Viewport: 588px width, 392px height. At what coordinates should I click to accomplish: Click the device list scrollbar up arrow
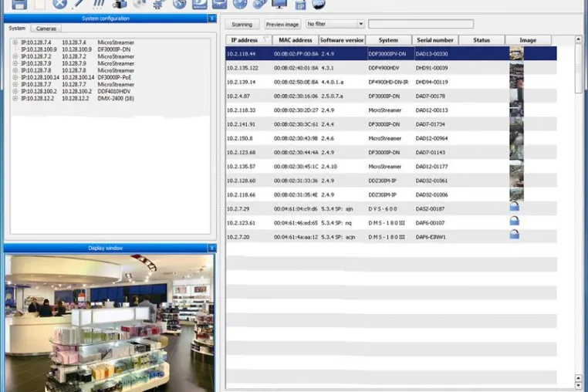point(578,39)
